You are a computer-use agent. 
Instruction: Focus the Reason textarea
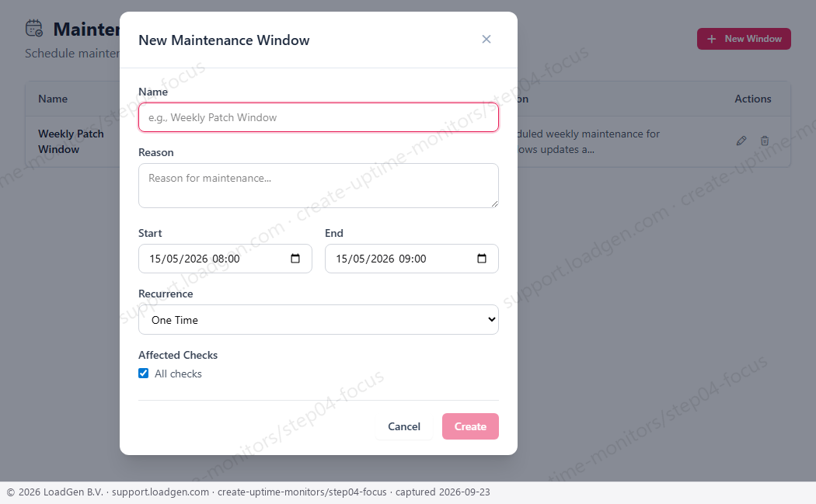pyautogui.click(x=319, y=186)
